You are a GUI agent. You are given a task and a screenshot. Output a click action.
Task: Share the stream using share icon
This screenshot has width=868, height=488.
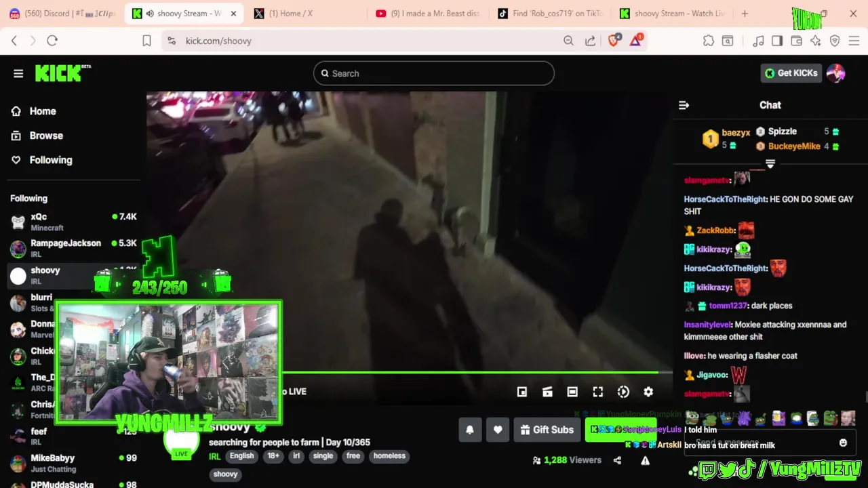(617, 460)
